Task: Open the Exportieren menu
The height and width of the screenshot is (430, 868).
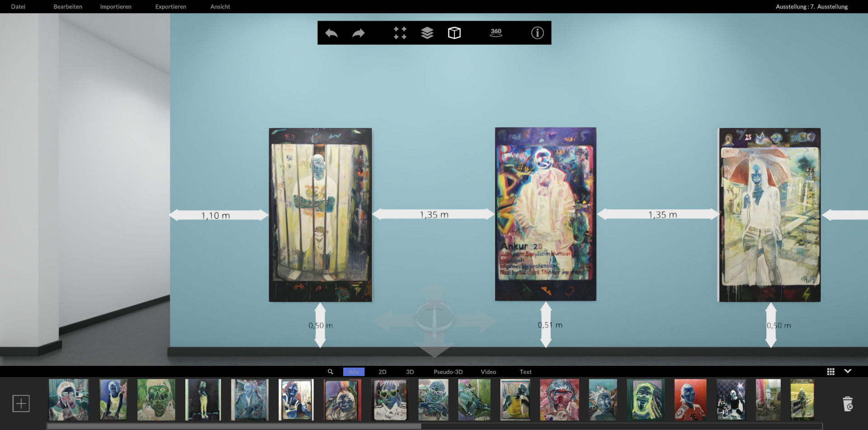Action: [x=171, y=7]
